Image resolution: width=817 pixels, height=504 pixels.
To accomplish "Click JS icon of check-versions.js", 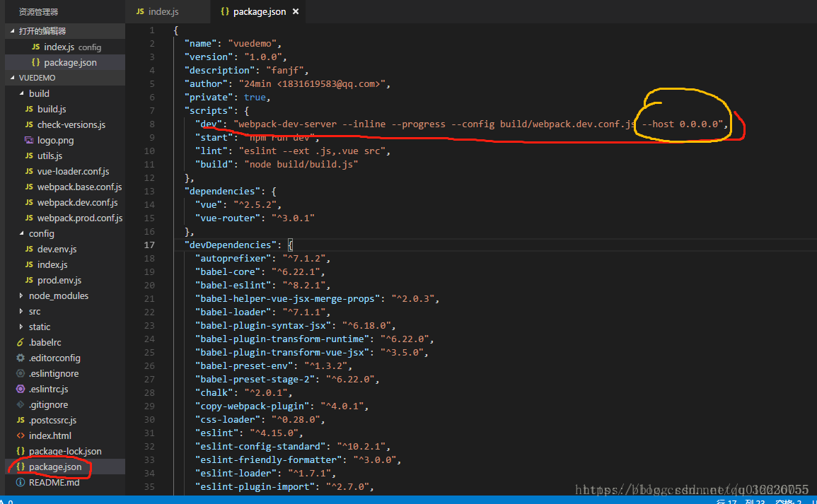I will (29, 124).
